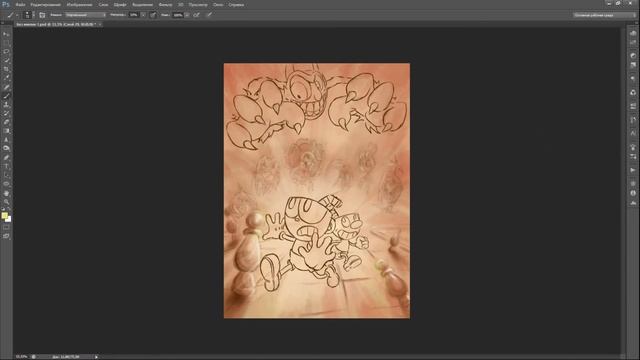Open the blending mode dropdown

(85, 15)
